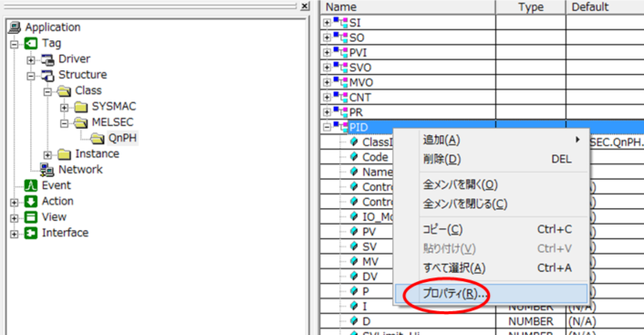Viewport: 644px width, 335px height.
Task: Click the Driver node icon
Action: pos(47,59)
